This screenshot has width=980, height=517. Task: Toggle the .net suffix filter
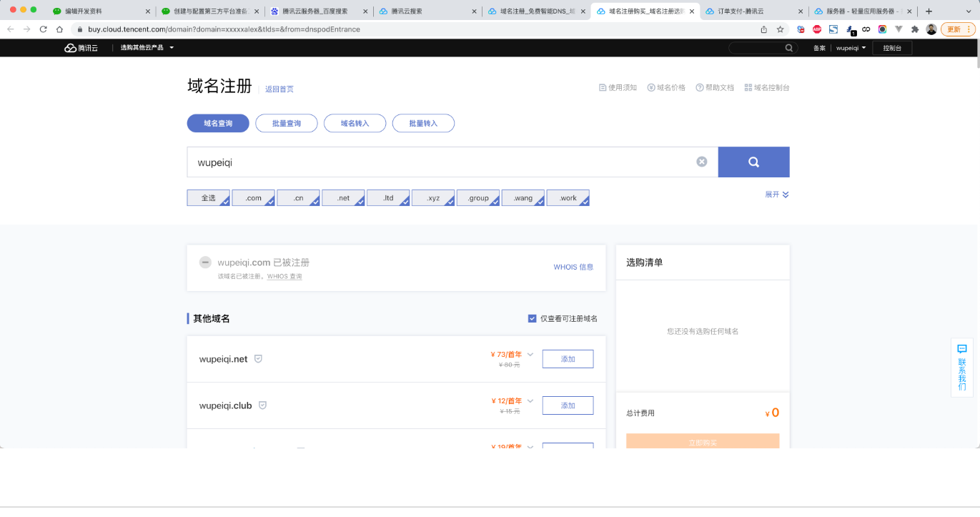tap(343, 198)
